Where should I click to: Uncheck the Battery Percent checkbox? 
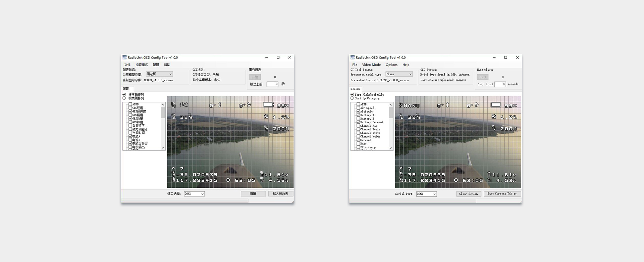point(358,122)
